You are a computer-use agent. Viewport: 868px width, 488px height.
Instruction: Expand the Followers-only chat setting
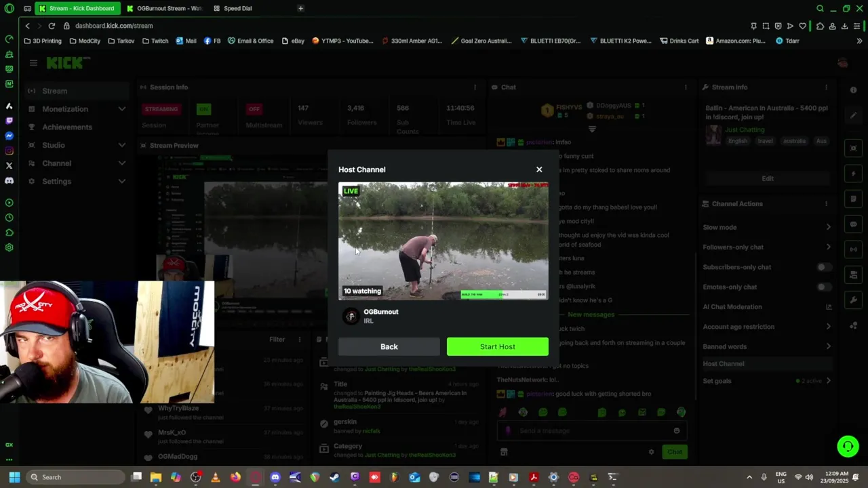767,247
